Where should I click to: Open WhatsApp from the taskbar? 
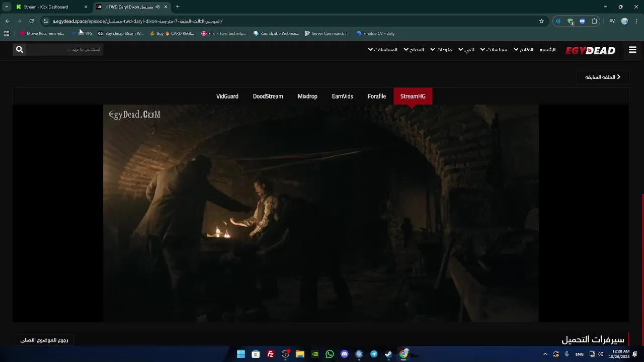(330, 354)
